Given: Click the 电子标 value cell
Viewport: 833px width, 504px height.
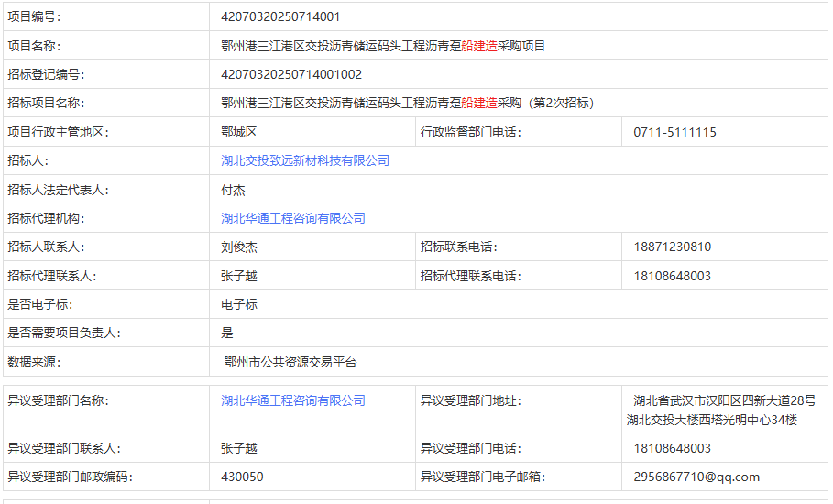Looking at the screenshot, I should tap(239, 304).
